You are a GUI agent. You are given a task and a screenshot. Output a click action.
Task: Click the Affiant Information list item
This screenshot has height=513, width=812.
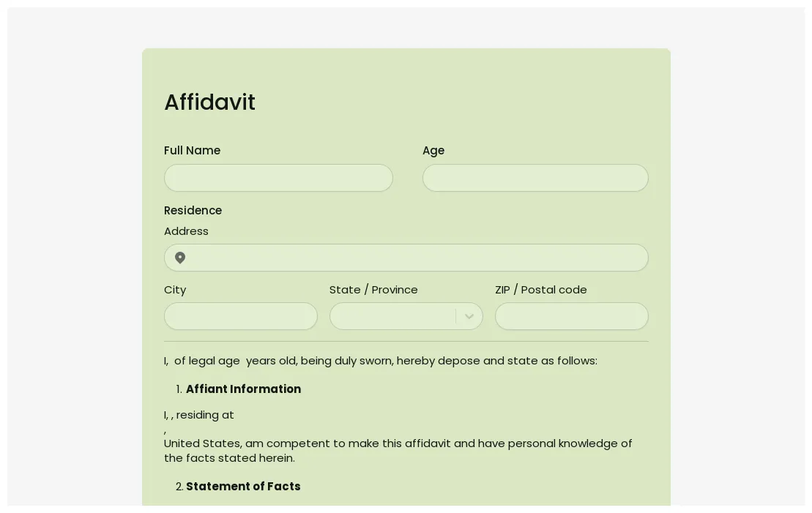point(243,389)
